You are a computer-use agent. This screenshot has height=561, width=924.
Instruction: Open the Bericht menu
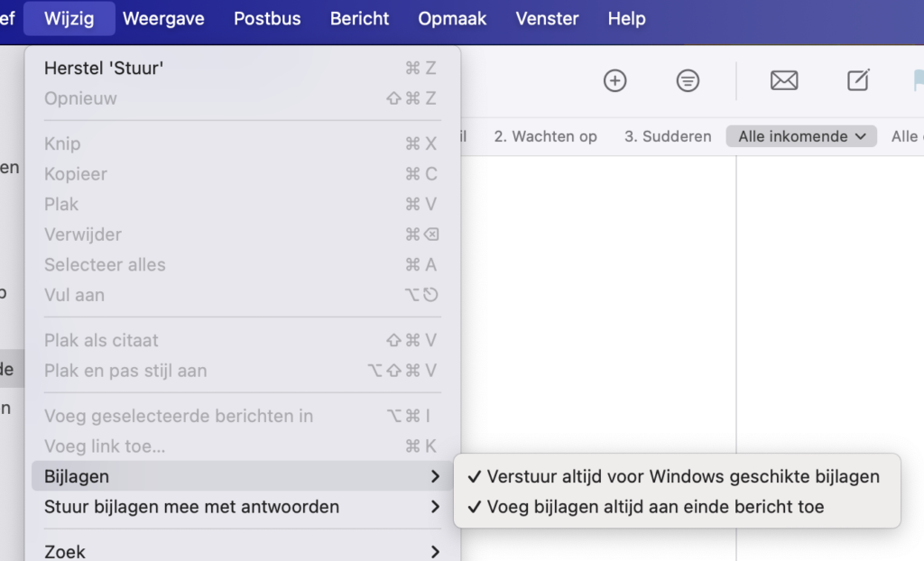coord(359,19)
